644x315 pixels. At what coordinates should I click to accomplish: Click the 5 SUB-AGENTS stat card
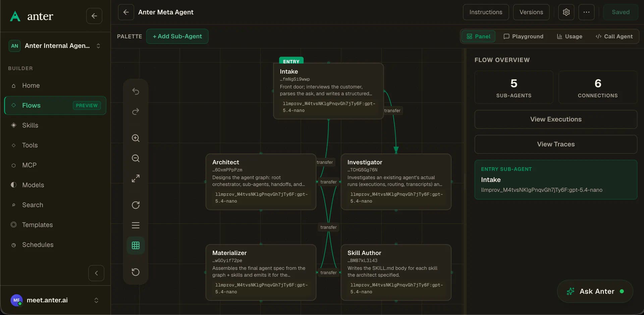[x=514, y=87]
